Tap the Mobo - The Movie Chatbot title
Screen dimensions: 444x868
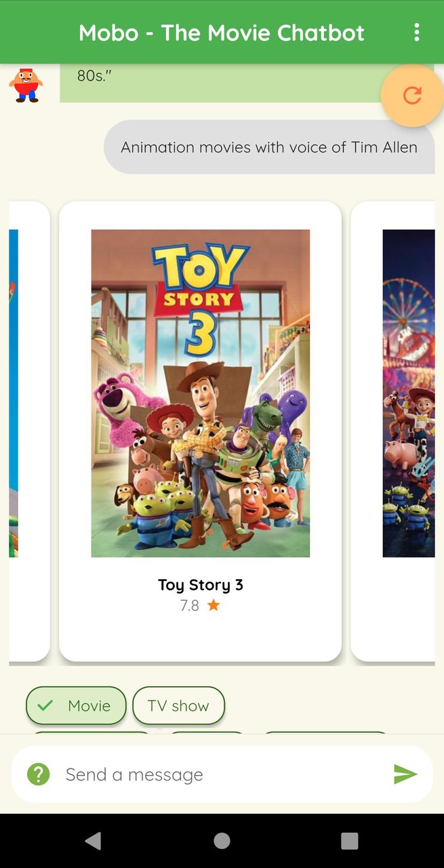222,33
